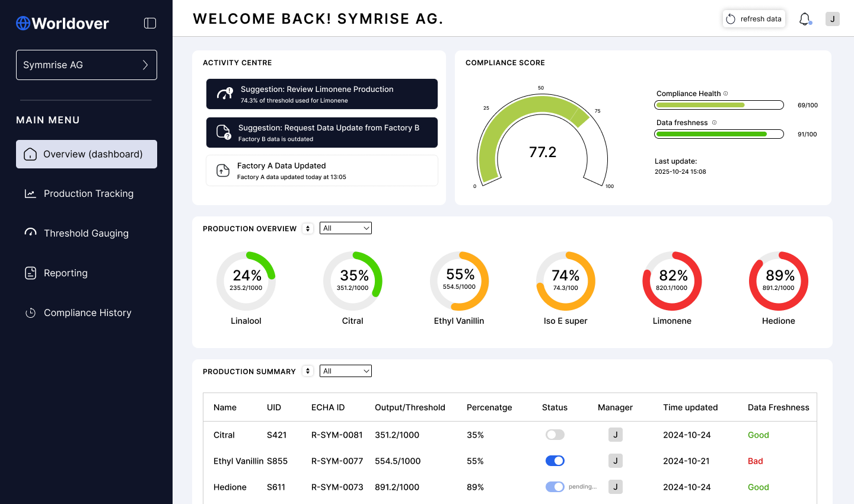854x504 pixels.
Task: Toggle the status switch for Ethyl Vanillin
Action: point(555,461)
